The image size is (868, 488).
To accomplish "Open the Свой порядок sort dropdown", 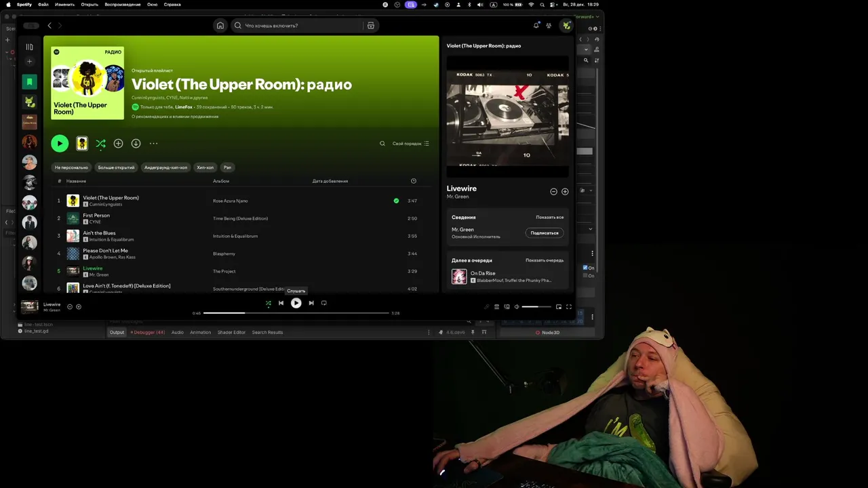I will tap(411, 144).
